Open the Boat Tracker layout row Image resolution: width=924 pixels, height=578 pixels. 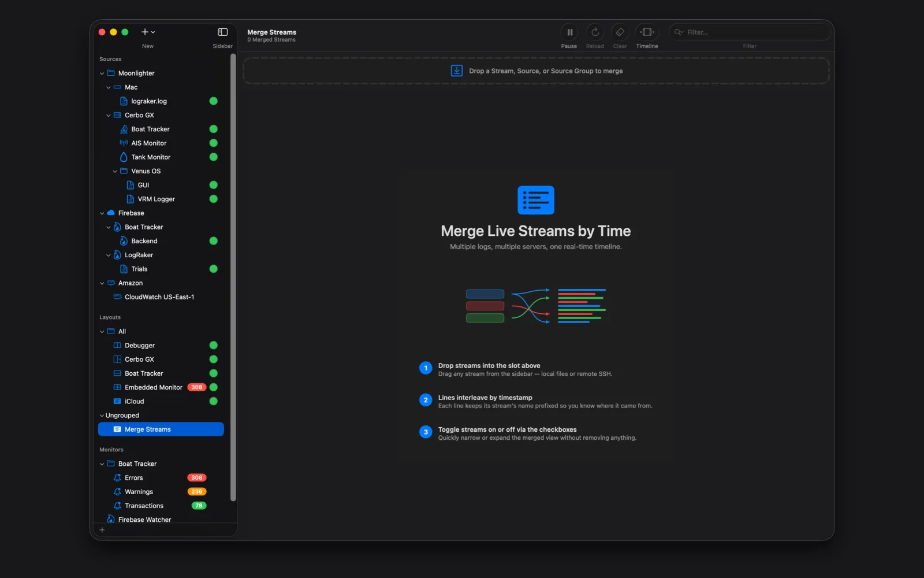tap(161, 373)
